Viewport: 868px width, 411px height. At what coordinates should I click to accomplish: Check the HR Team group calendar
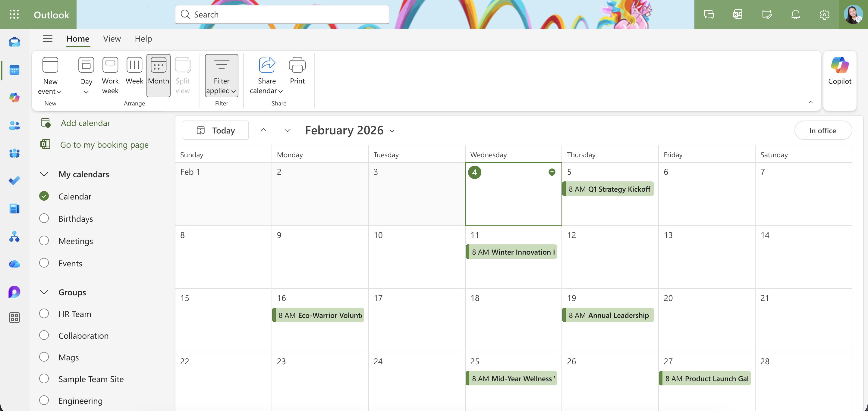(44, 313)
